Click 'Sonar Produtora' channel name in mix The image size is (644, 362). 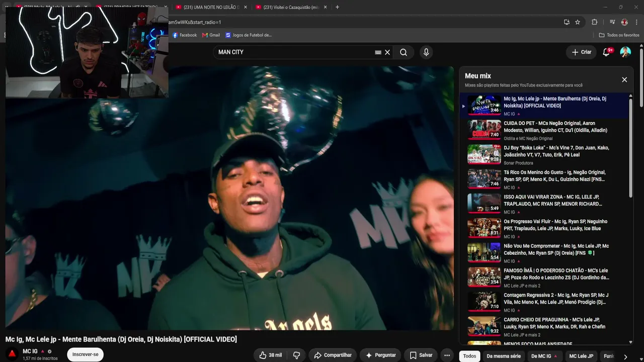coord(519,163)
